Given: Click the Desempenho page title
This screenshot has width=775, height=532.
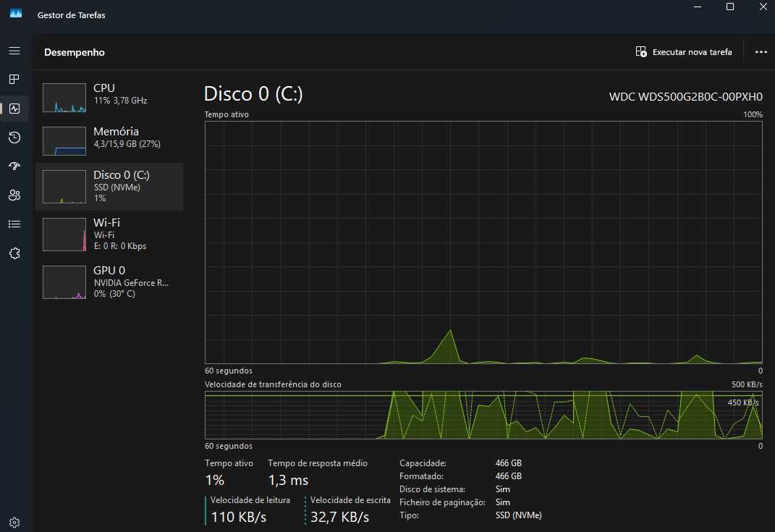Looking at the screenshot, I should 74,52.
